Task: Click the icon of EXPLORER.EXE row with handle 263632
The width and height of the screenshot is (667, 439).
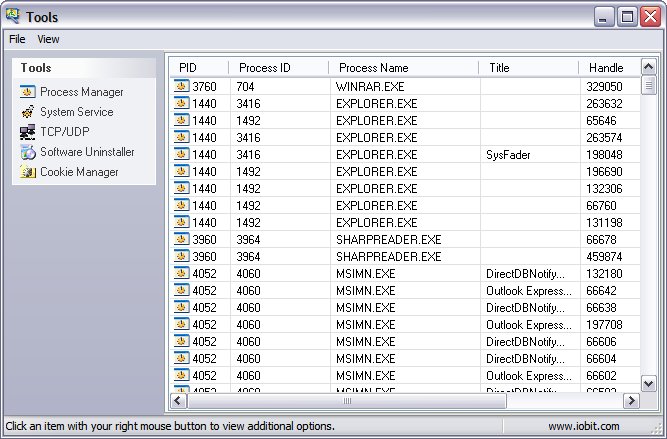Action: [x=182, y=103]
